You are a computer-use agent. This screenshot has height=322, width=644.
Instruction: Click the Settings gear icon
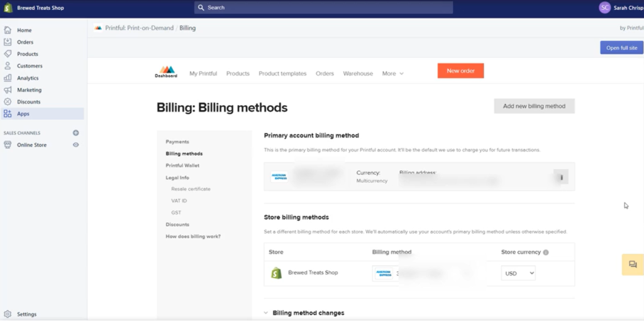point(8,314)
